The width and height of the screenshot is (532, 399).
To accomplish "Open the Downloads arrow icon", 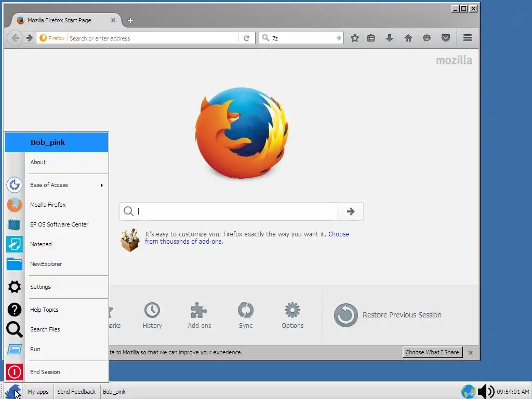I will pyautogui.click(x=390, y=38).
